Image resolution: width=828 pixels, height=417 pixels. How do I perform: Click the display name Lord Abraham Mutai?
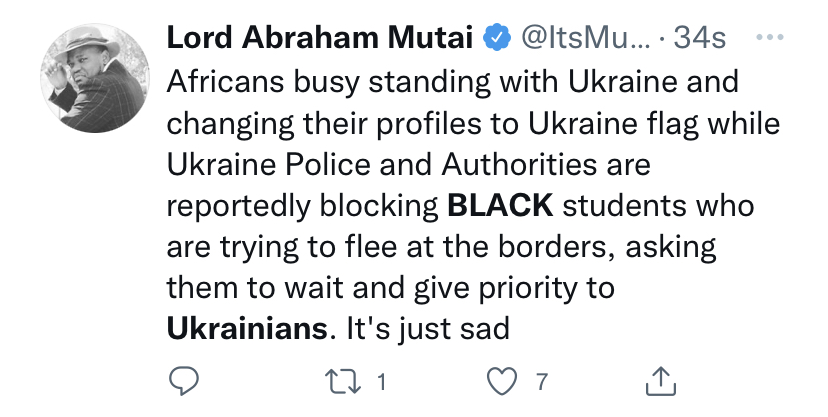[x=321, y=39]
